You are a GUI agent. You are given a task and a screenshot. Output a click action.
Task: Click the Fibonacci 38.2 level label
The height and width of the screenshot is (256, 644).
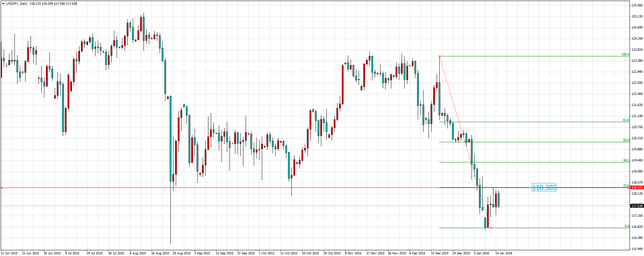[626, 160]
